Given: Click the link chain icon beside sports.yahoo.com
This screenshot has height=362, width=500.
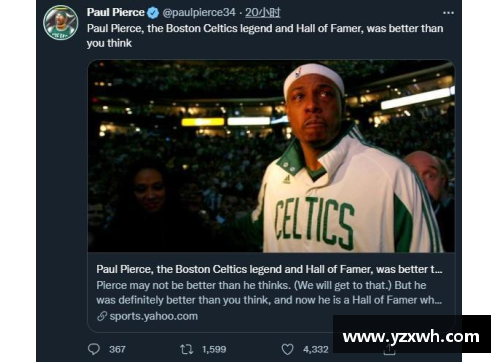Looking at the screenshot, I should (102, 316).
